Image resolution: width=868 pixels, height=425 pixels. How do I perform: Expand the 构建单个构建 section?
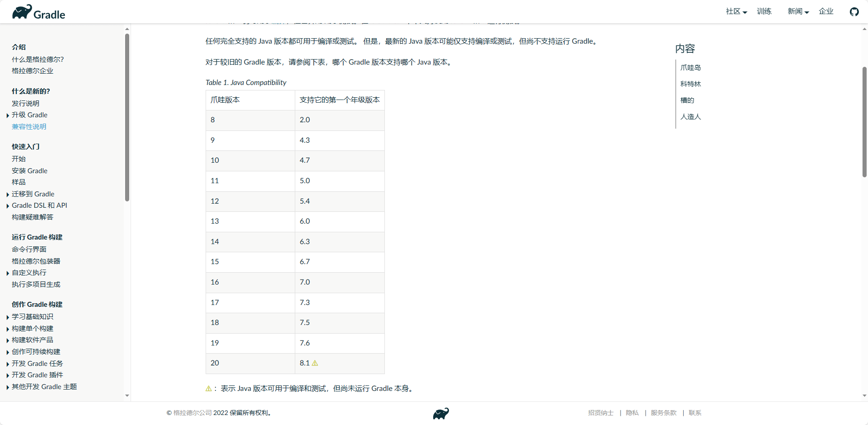tap(8, 329)
